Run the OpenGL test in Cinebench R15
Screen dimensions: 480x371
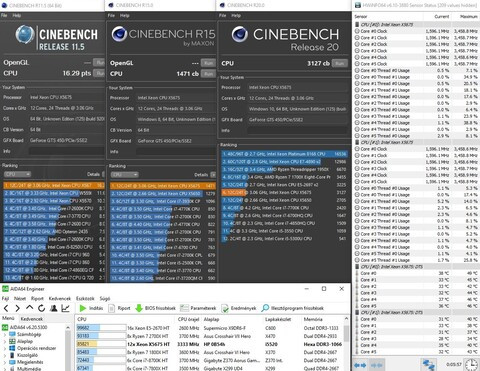point(208,63)
